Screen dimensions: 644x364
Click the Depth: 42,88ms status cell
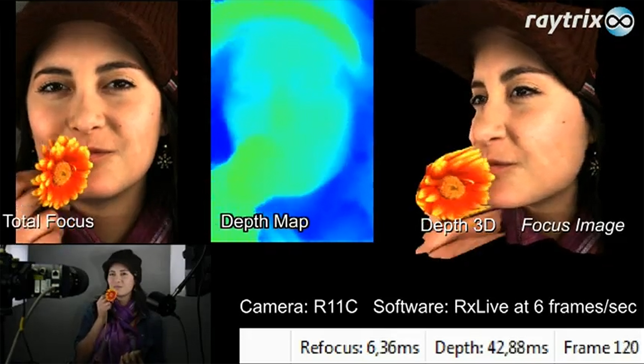pyautogui.click(x=491, y=347)
